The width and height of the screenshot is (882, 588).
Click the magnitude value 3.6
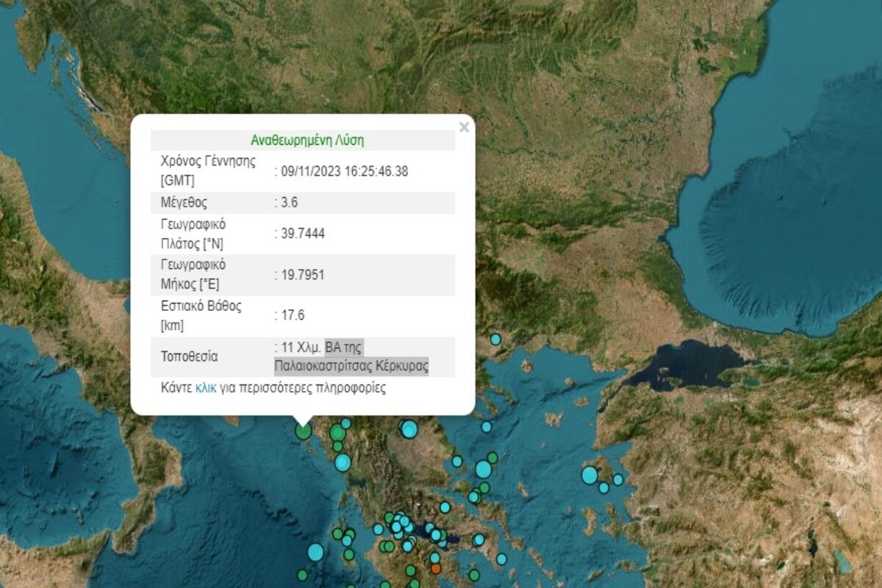pos(289,202)
